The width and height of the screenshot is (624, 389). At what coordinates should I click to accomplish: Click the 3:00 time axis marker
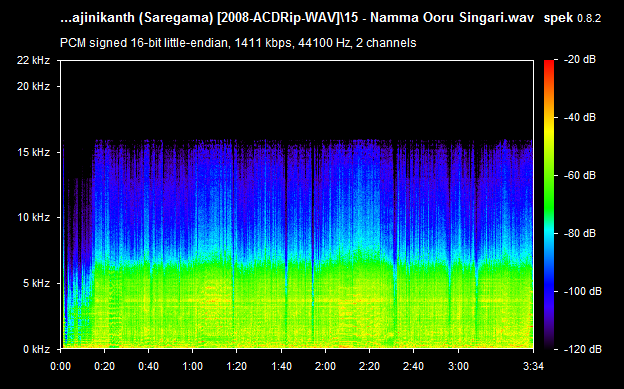click(x=458, y=366)
